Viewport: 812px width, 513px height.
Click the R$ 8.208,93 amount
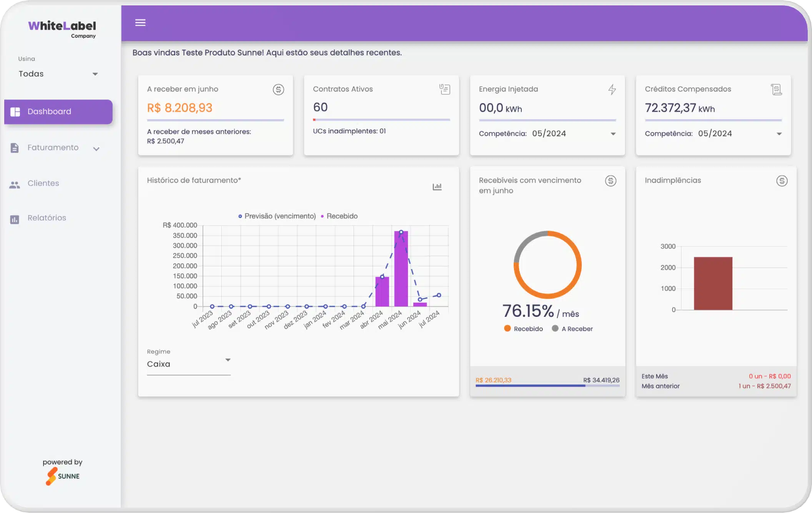tap(180, 108)
